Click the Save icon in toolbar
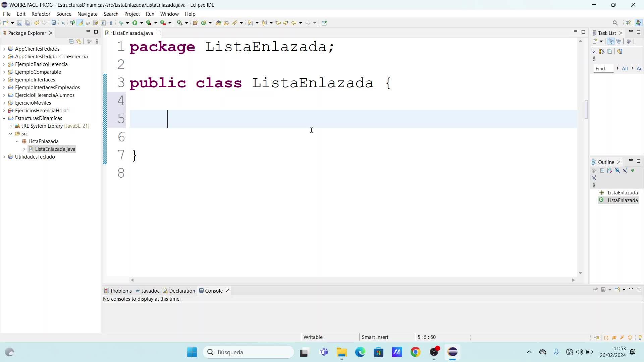The height and width of the screenshot is (362, 644). pyautogui.click(x=19, y=23)
